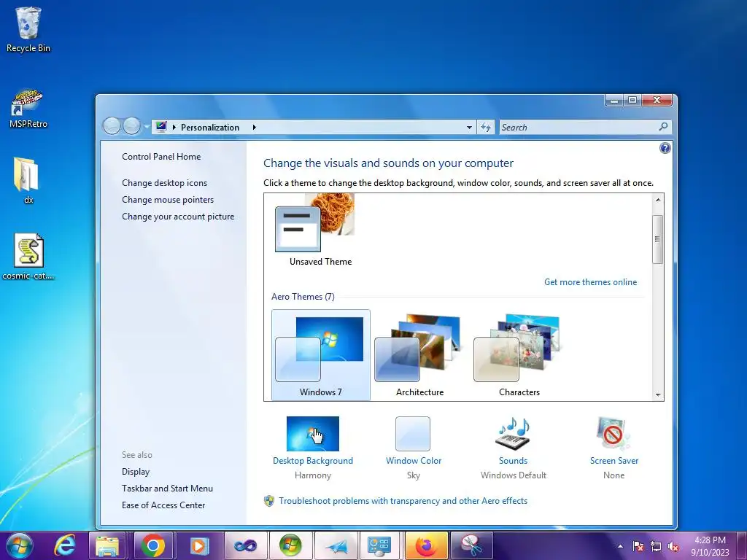Image resolution: width=747 pixels, height=560 pixels.
Task: Go back with the Back arrow button
Action: [x=112, y=126]
